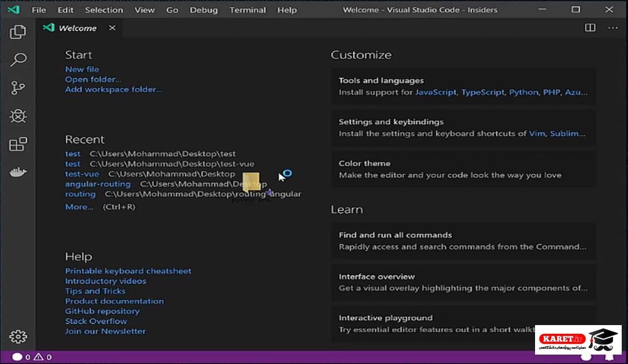Open Printable keyboard cheatsheet link
This screenshot has width=628, height=364.
(128, 270)
